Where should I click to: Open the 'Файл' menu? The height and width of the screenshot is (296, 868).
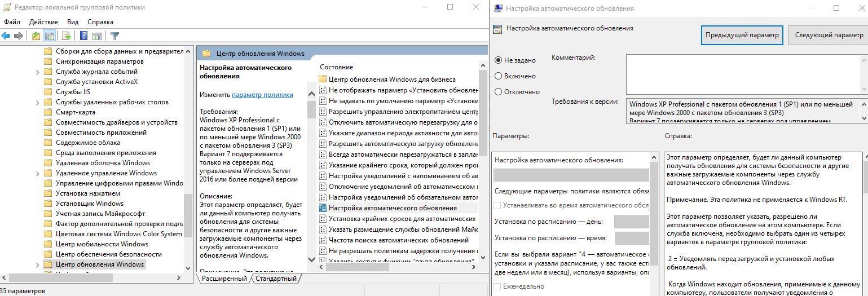[12, 22]
